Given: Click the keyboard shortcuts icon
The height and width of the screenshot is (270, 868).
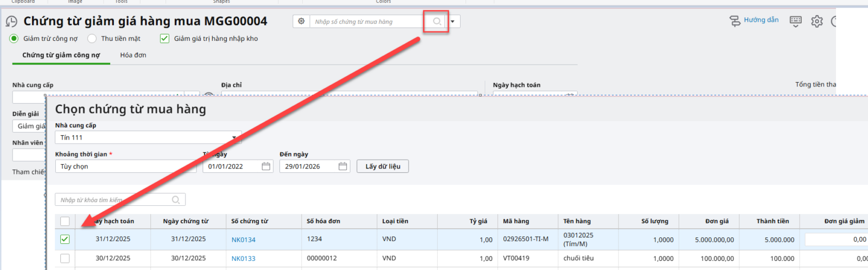Looking at the screenshot, I should tap(795, 21).
